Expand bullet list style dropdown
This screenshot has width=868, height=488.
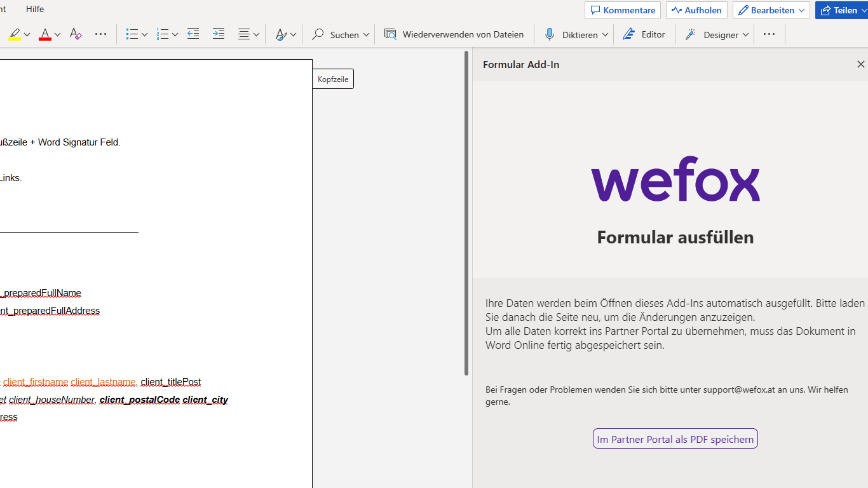point(144,34)
